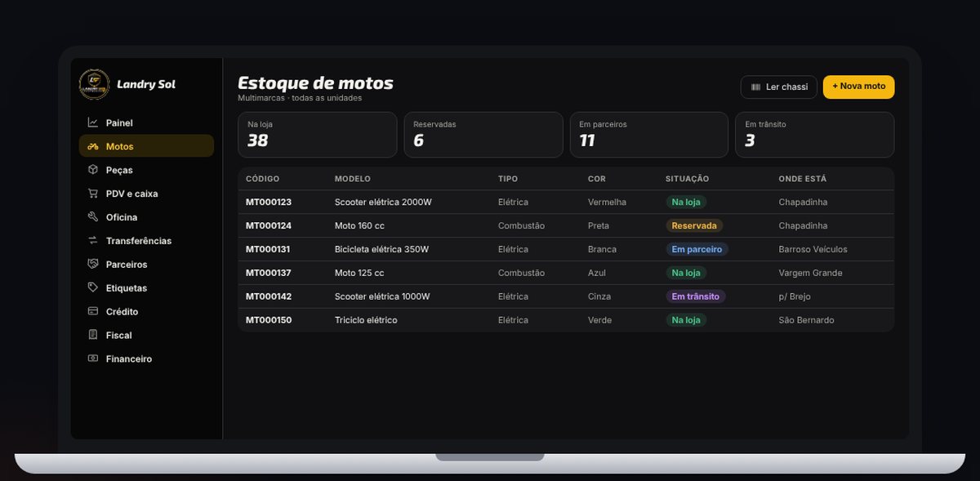Click the Etiquetas tag icon
Image resolution: width=980 pixels, height=481 pixels.
click(93, 288)
